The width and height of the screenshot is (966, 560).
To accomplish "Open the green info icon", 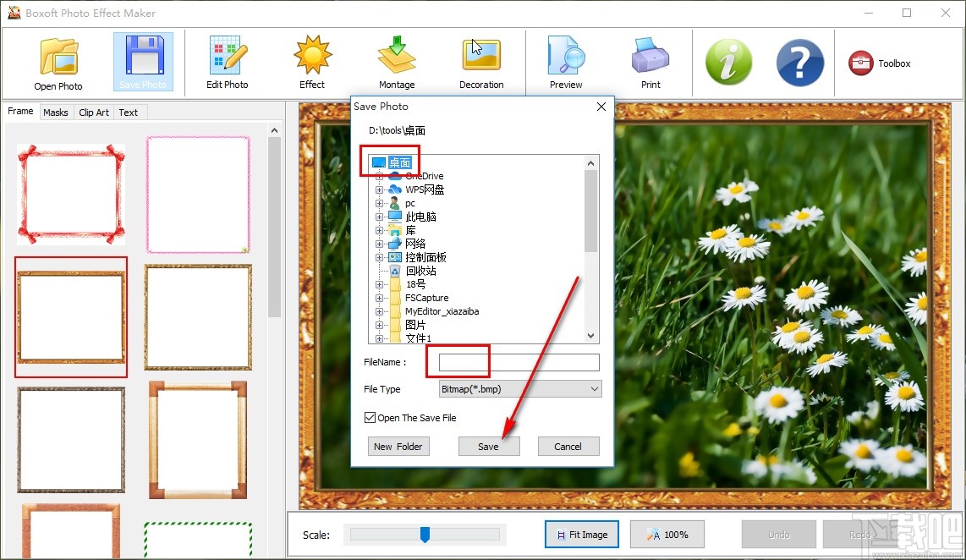I will click(729, 63).
